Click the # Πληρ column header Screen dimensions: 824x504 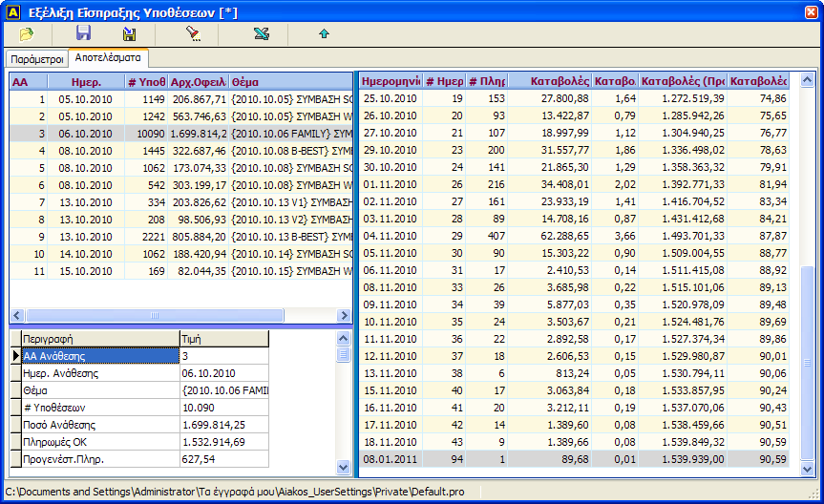point(487,81)
